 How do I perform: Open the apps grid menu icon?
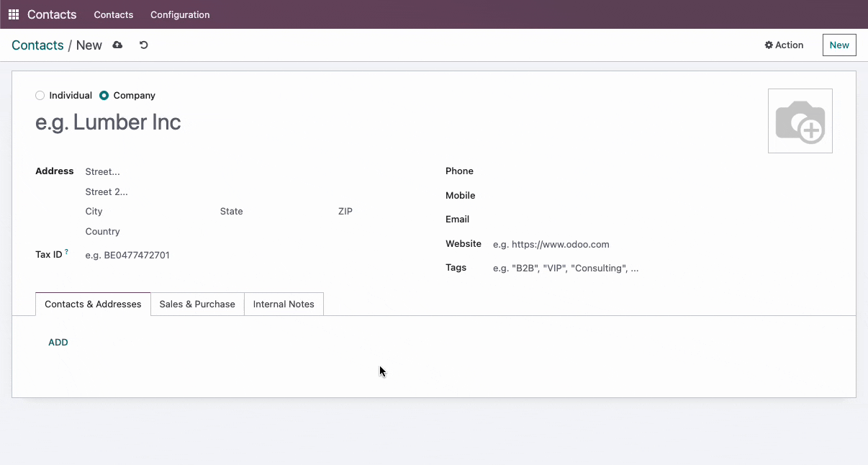pyautogui.click(x=14, y=14)
